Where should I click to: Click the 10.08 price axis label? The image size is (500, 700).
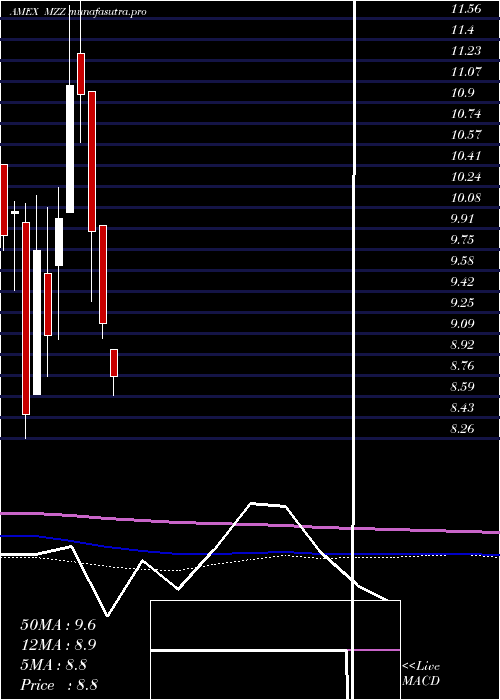pos(466,198)
